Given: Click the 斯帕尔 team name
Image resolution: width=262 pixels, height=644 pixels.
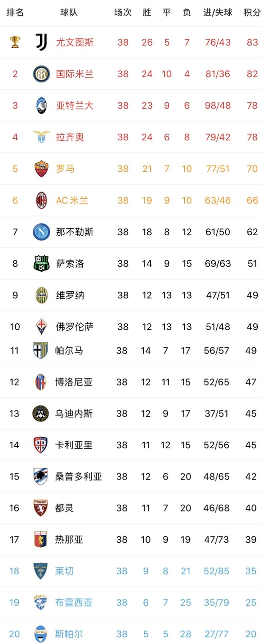Looking at the screenshot, I should click(69, 634).
